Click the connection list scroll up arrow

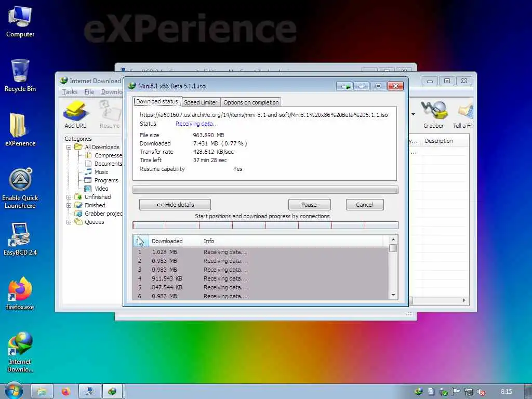coord(393,240)
